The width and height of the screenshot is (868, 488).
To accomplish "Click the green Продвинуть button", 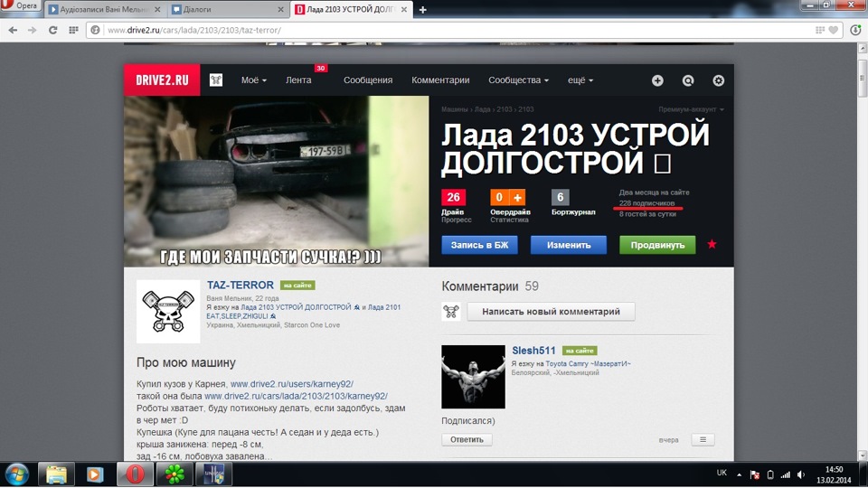I will coord(657,245).
